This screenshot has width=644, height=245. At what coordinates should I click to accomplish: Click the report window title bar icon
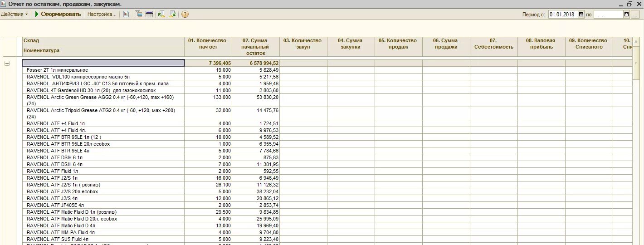pos(4,4)
